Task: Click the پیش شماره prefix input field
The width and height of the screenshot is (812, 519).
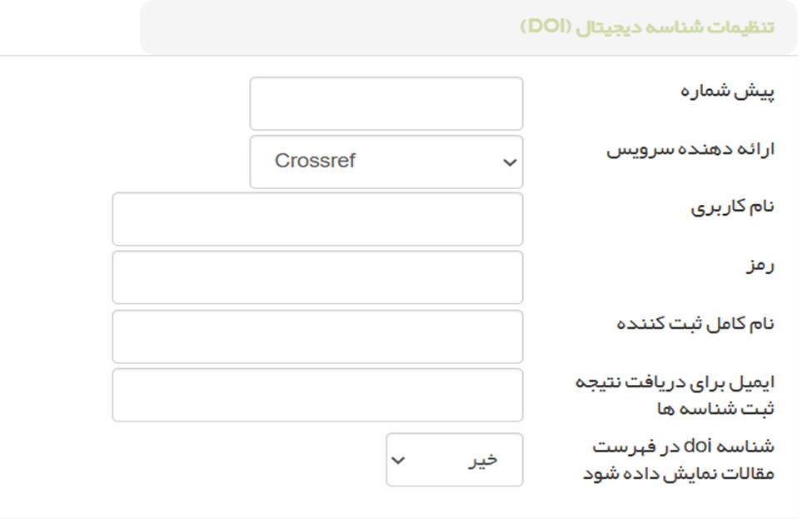Action: 386,104
